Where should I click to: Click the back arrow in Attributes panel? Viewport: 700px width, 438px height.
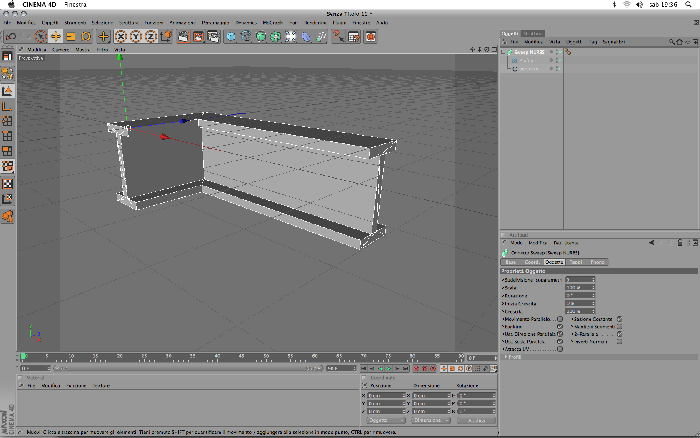coord(651,243)
